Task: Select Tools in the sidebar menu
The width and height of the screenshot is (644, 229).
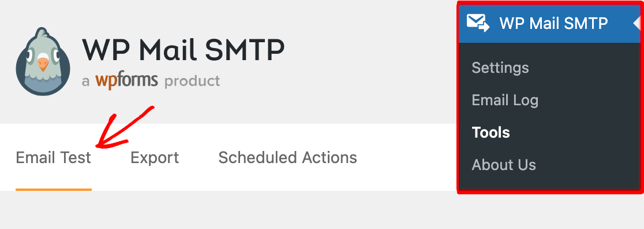Action: (491, 132)
